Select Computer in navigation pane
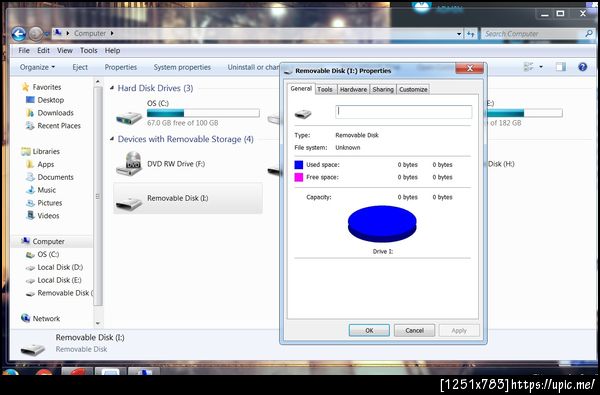 tap(48, 242)
